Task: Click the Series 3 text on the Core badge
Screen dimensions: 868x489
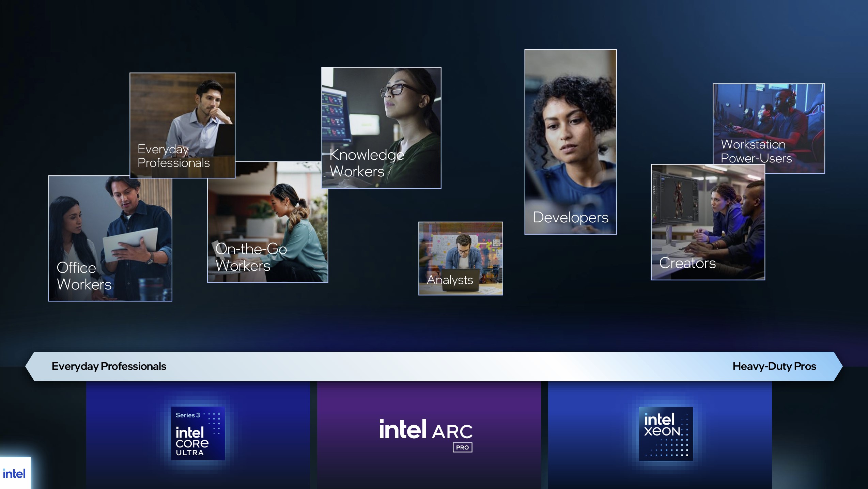Action: pos(188,415)
